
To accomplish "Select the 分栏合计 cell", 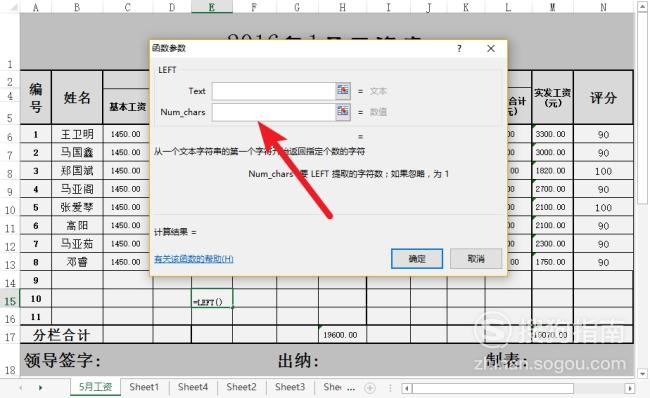I will (61, 335).
